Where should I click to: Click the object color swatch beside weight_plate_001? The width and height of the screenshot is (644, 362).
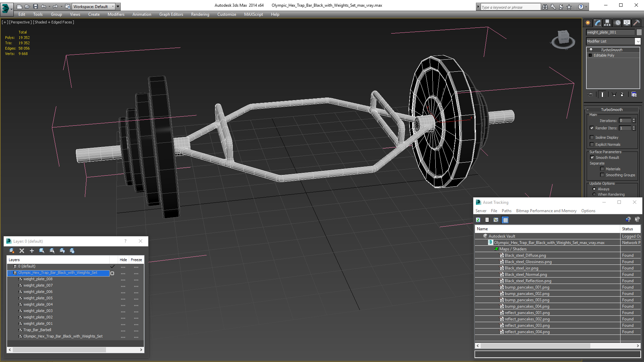tap(639, 32)
